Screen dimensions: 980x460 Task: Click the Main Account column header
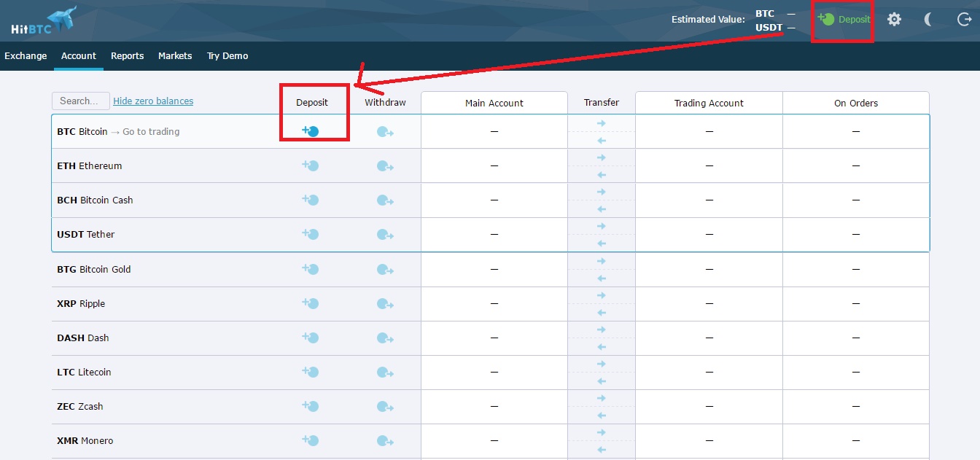494,103
